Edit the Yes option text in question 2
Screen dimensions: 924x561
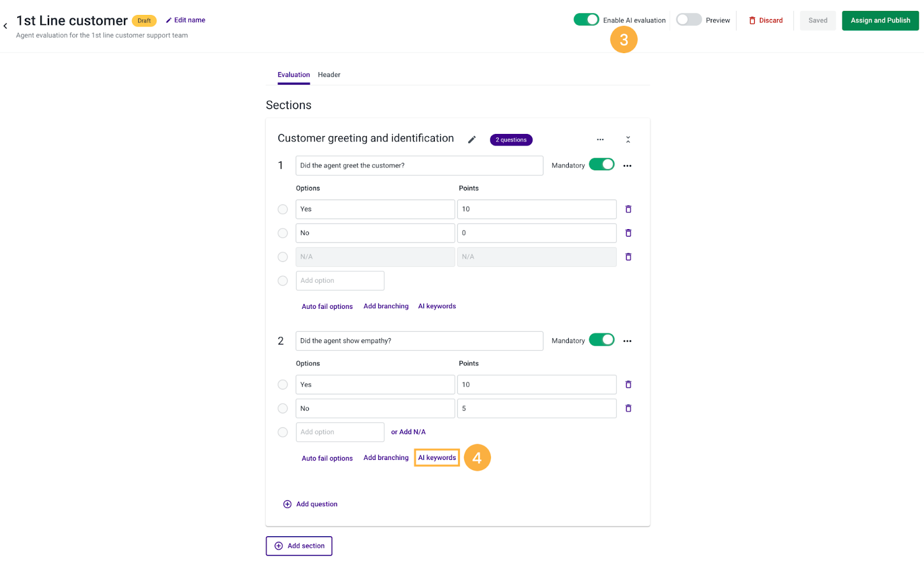375,384
